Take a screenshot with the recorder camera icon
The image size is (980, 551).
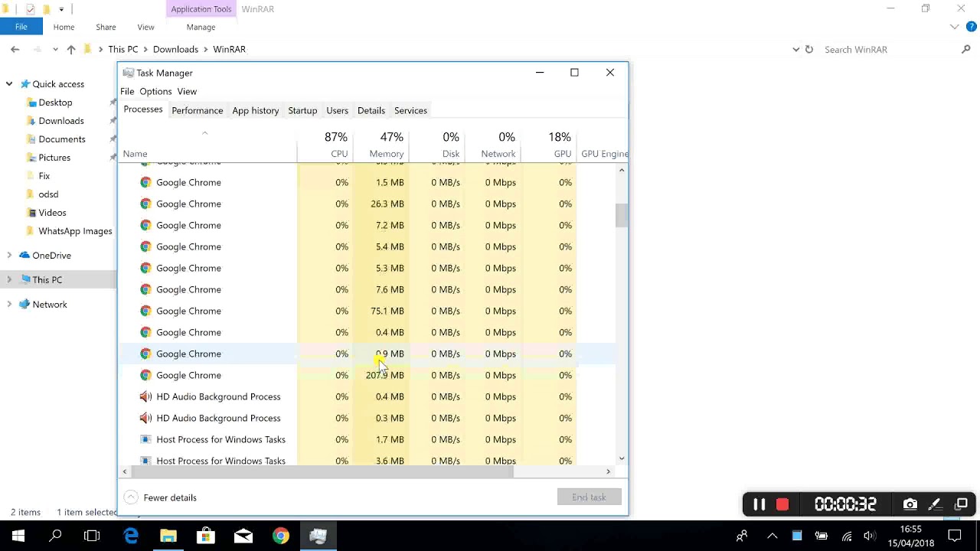[910, 504]
